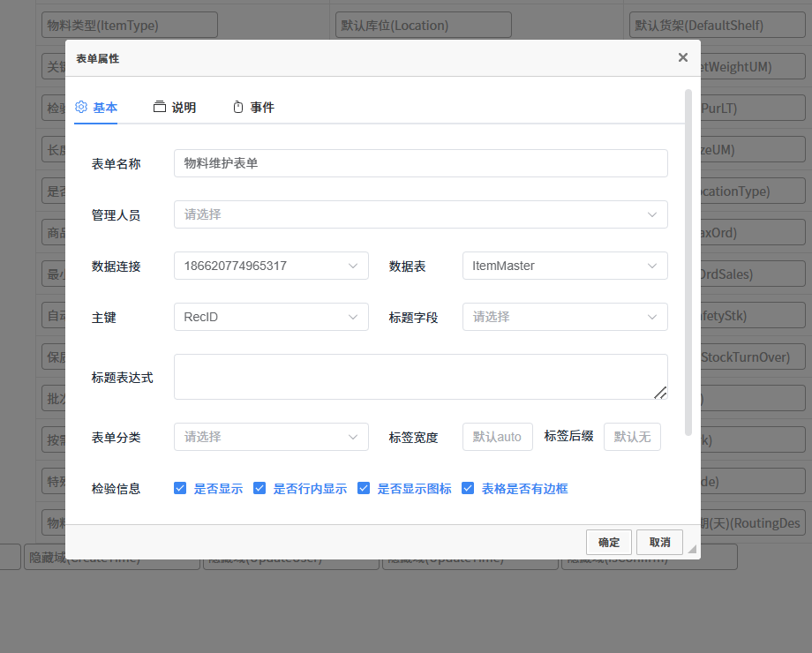Toggle the 是否行内显示 checkbox
This screenshot has height=653, width=812.
pos(259,488)
